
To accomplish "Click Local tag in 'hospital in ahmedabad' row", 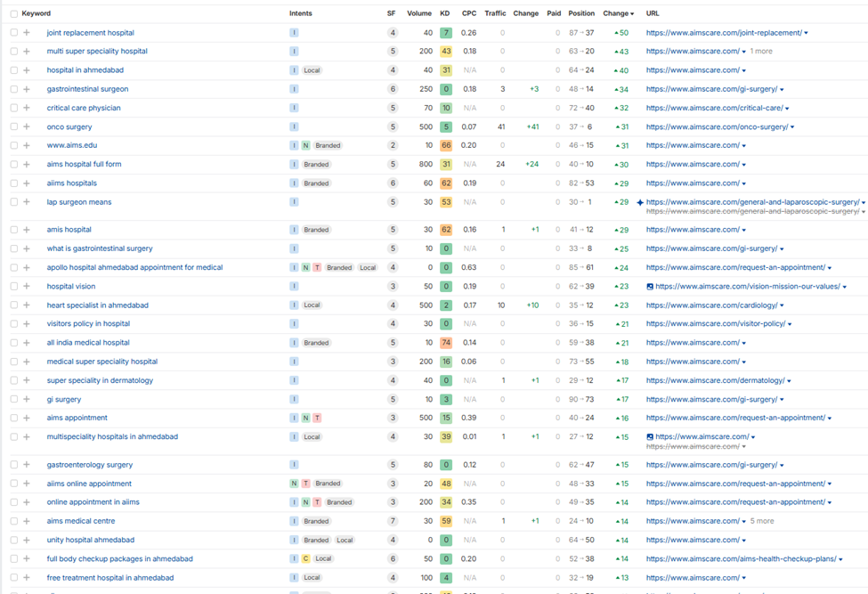I will click(x=312, y=70).
